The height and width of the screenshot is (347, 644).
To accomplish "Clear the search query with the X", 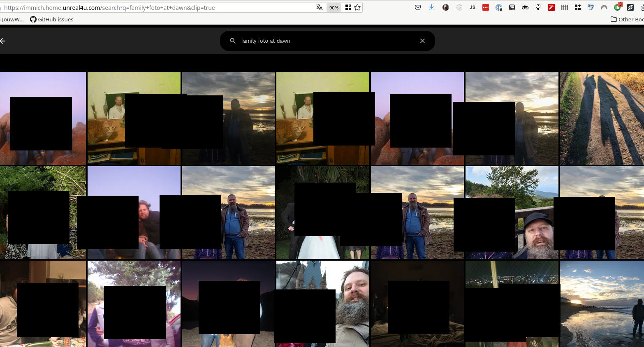I will click(x=422, y=41).
